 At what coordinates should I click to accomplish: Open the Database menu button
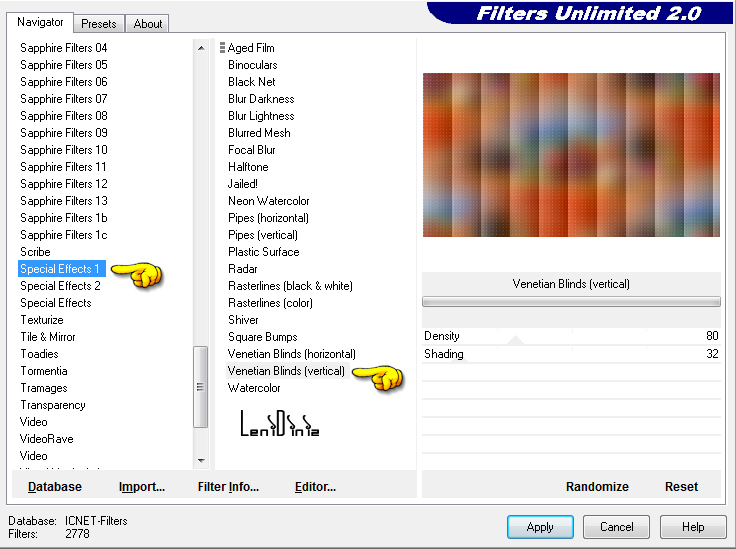pyautogui.click(x=55, y=487)
